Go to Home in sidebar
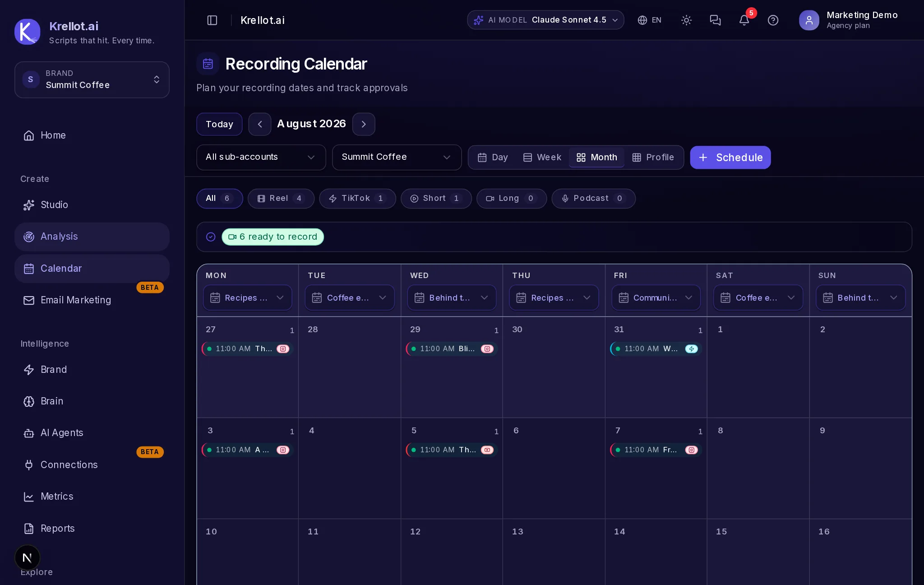 (92, 135)
